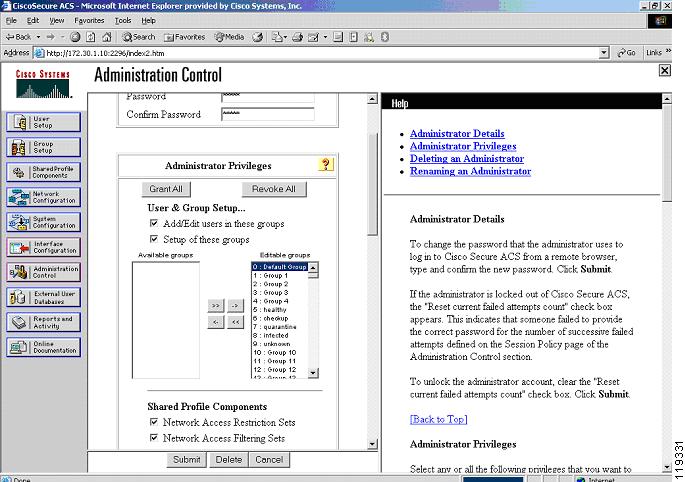Open Shared Profile Components section
This screenshot has height=482, width=685.
pyautogui.click(x=44, y=172)
